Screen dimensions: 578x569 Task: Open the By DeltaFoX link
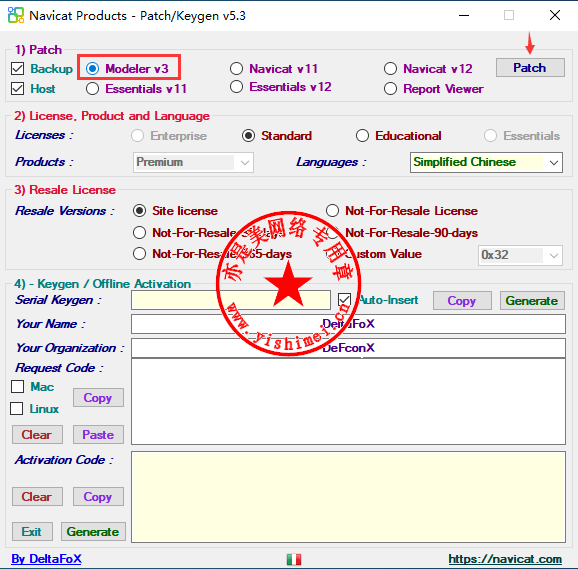[x=46, y=559]
